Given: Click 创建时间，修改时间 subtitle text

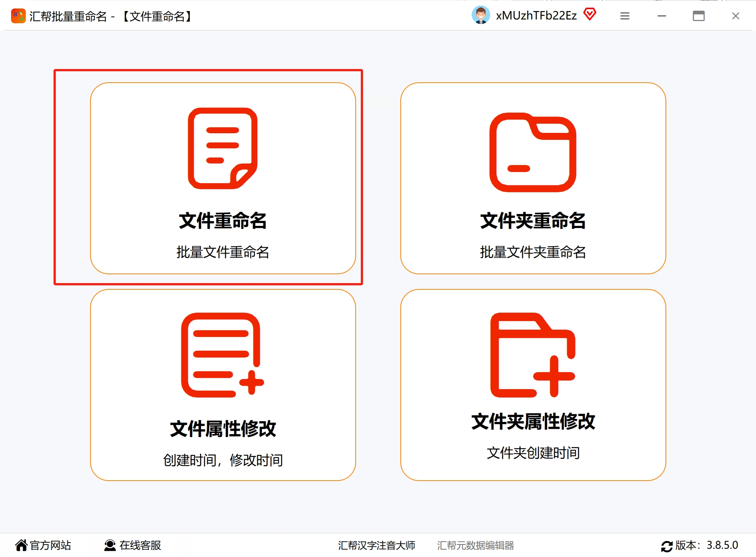Looking at the screenshot, I should [223, 460].
